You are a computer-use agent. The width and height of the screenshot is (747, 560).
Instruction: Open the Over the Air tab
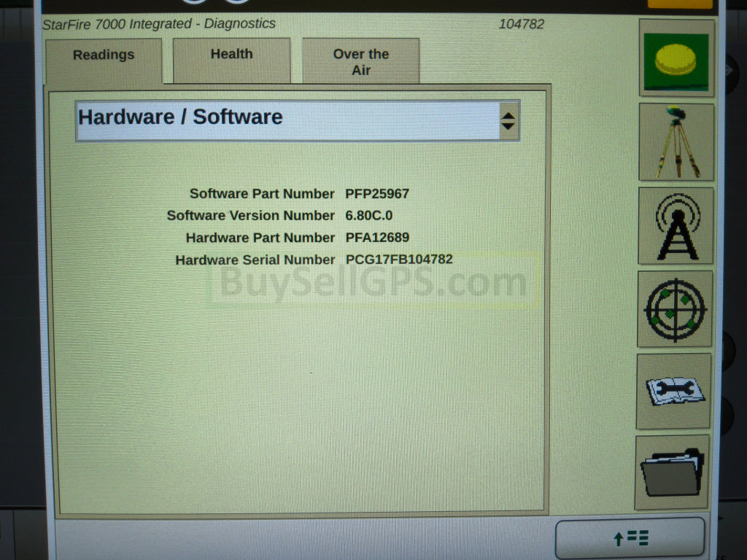[361, 61]
